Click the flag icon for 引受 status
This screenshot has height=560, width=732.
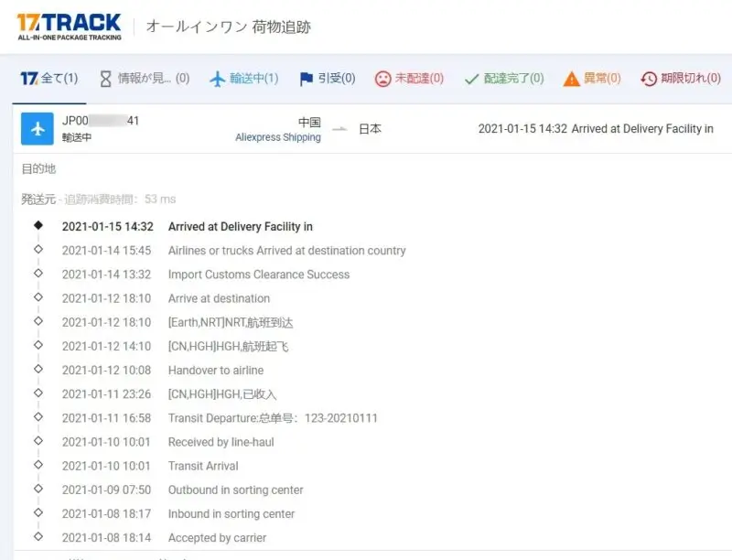[307, 79]
